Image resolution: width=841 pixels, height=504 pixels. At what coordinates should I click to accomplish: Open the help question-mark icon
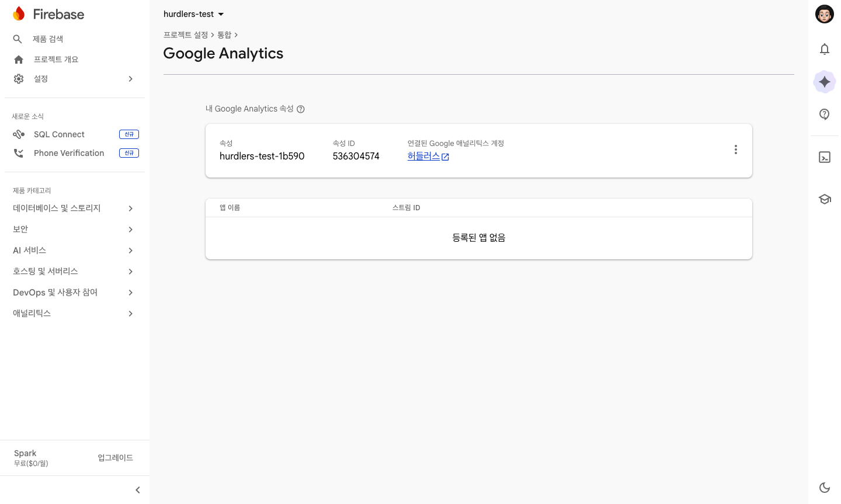click(x=825, y=114)
